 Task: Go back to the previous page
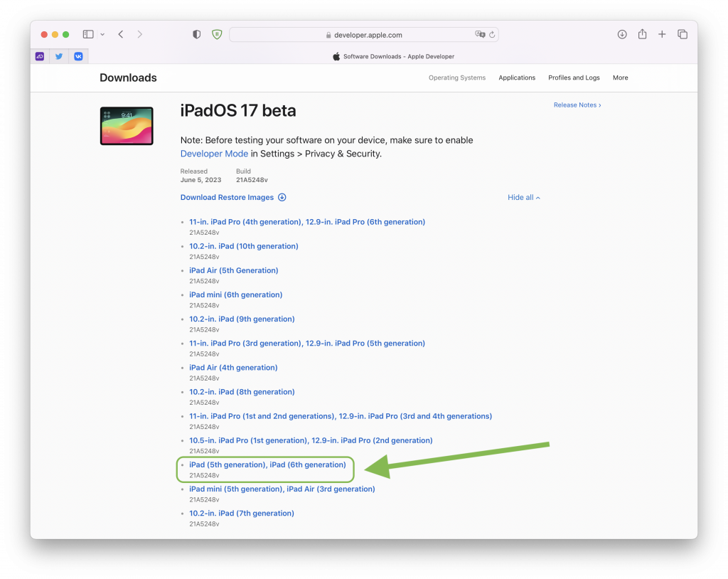[x=121, y=34]
